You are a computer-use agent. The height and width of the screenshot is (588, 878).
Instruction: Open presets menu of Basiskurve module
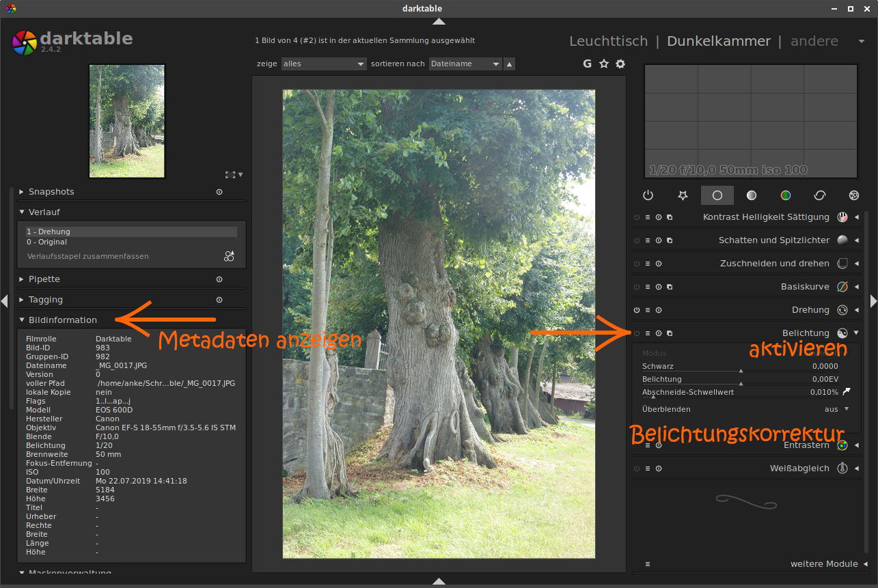point(648,287)
